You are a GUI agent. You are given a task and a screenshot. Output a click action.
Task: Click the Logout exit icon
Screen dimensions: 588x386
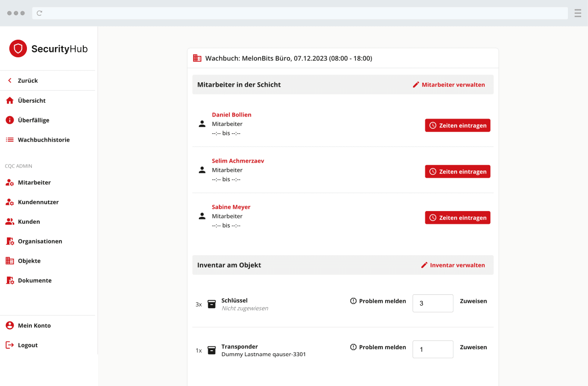(10, 345)
